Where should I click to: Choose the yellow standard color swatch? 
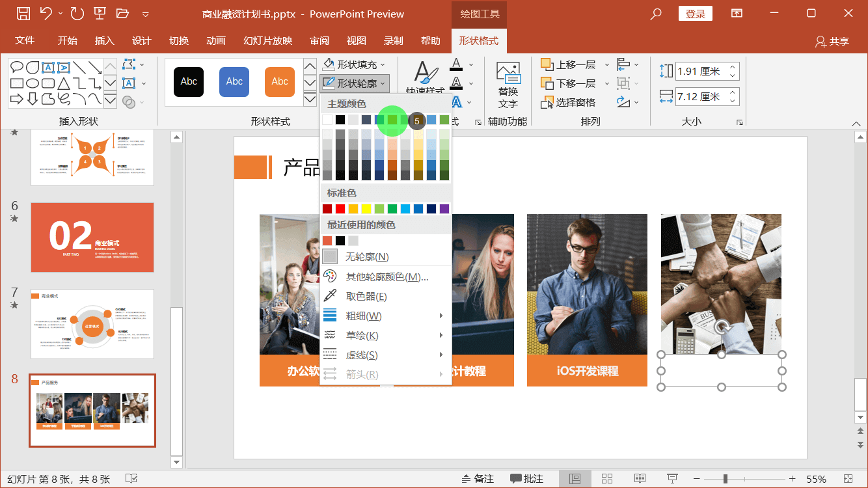pyautogui.click(x=366, y=209)
